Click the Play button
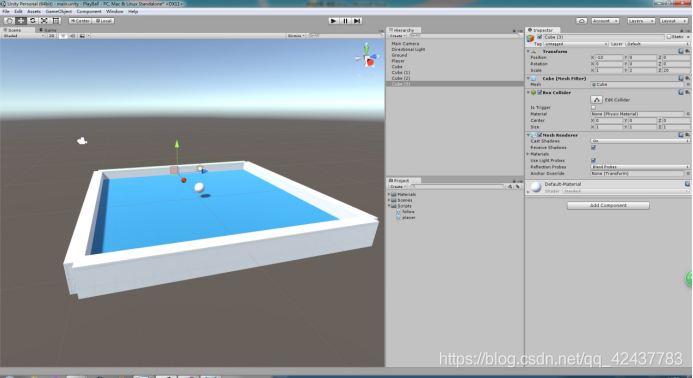Image resolution: width=693 pixels, height=378 pixels. pos(334,21)
